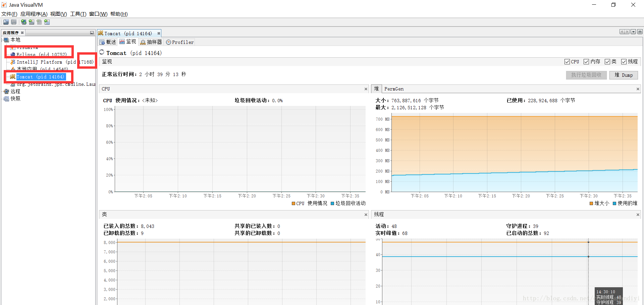Click the Load toolbar icon
644x305 pixels.
[6, 22]
